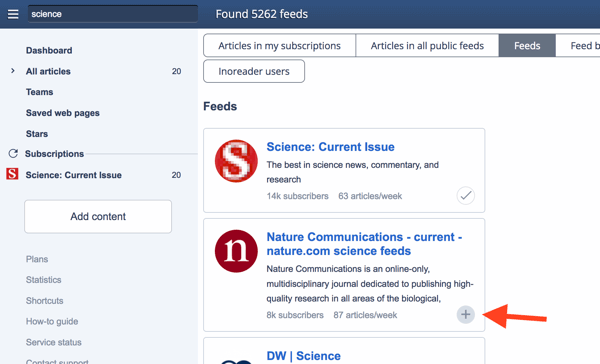Toggle the subscribed checkmark for Science: Current Issue
Viewport: 600px width, 364px height.
click(x=466, y=196)
